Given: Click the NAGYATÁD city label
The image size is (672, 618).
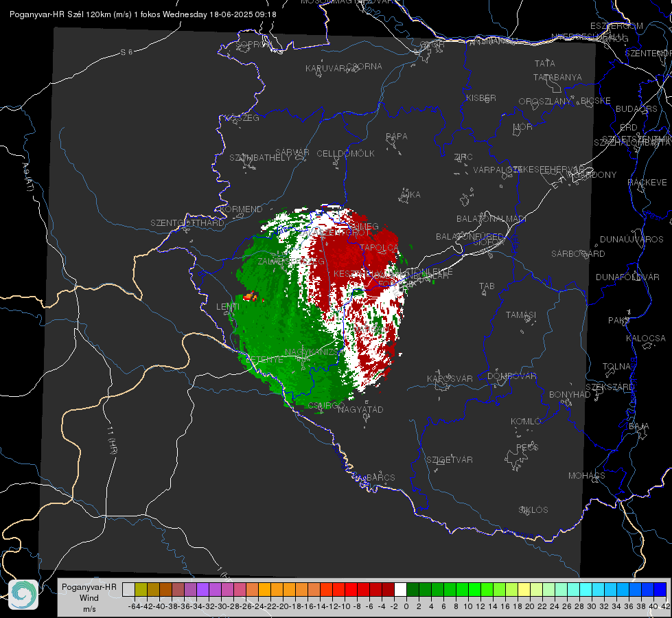Looking at the screenshot, I should point(360,409).
